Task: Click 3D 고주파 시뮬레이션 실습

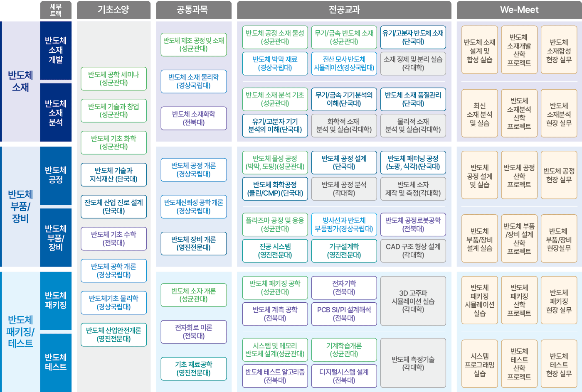Action: point(413,301)
